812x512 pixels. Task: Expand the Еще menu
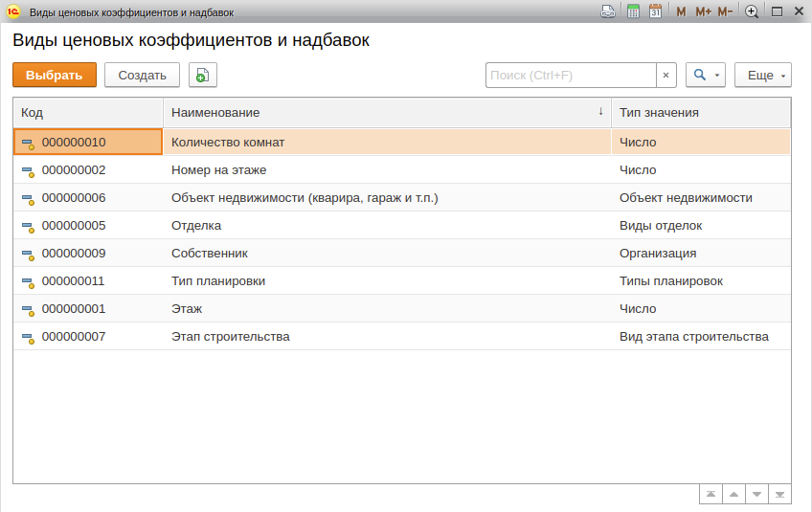(762, 76)
